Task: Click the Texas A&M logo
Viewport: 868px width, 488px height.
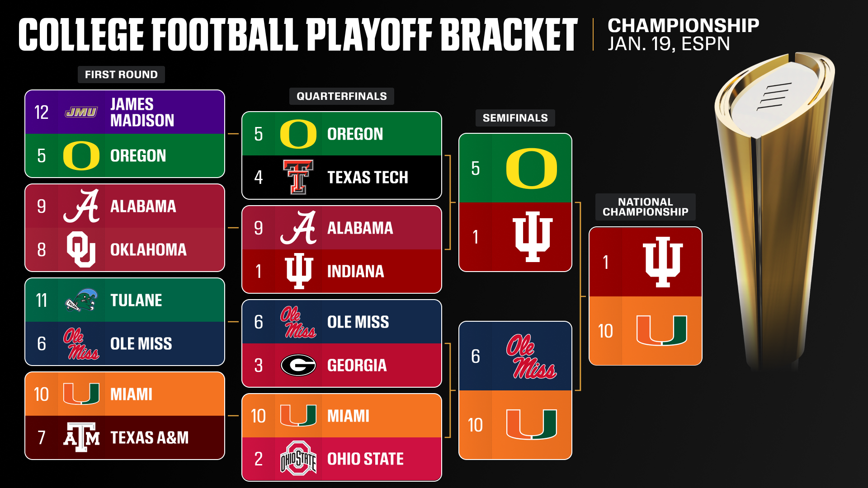Action: (81, 437)
